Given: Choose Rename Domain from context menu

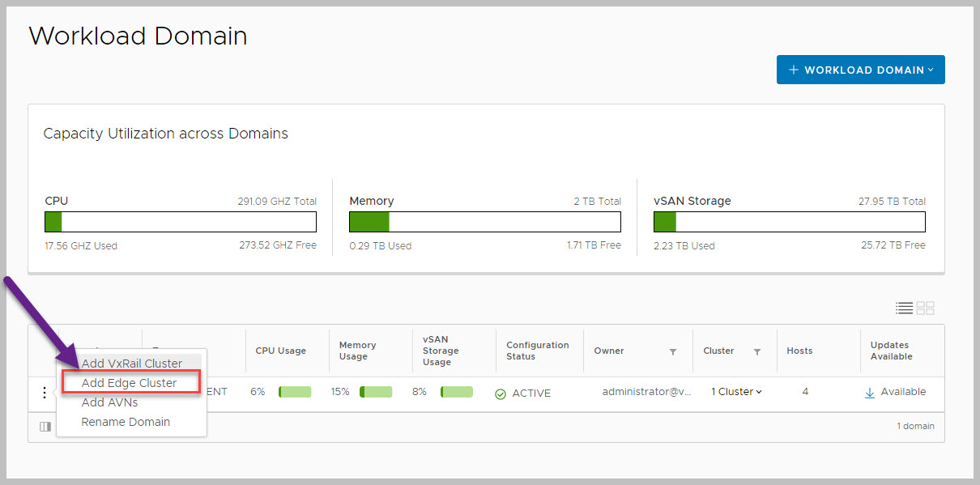Looking at the screenshot, I should pyautogui.click(x=126, y=422).
